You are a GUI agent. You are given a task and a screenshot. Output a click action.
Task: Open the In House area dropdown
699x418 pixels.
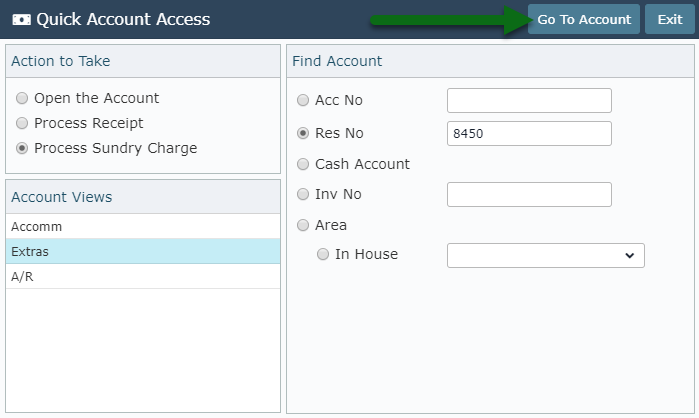546,255
